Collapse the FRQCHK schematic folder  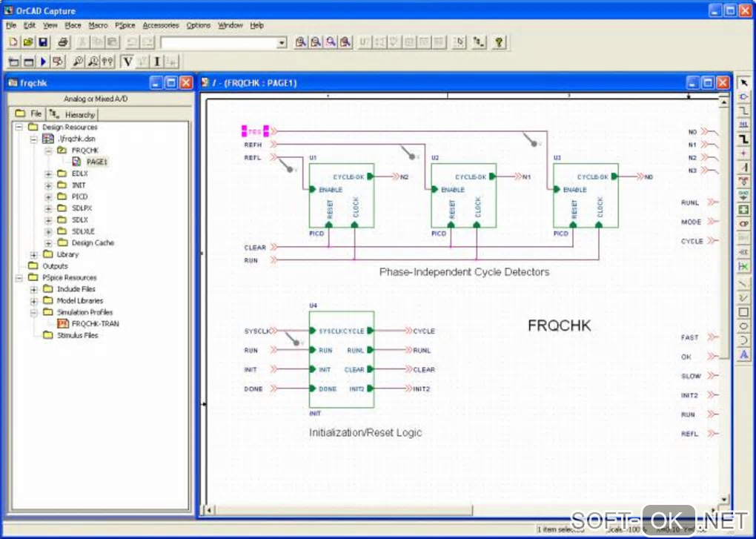point(48,151)
